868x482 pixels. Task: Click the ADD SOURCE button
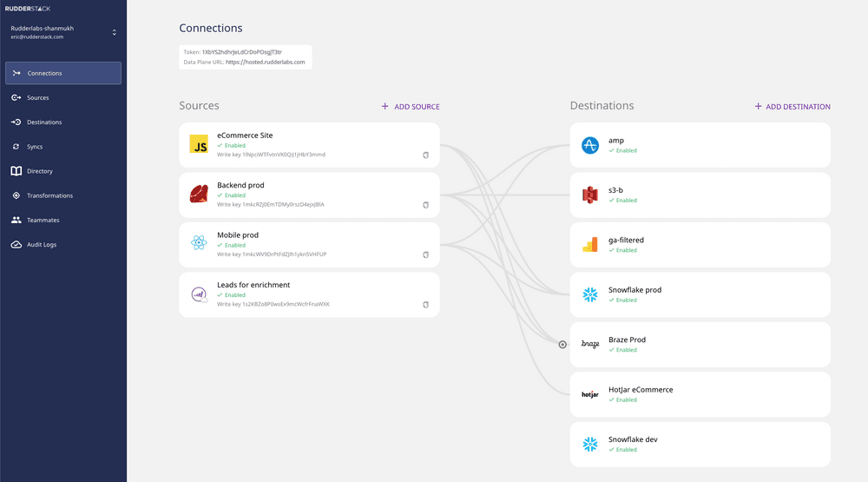click(x=411, y=107)
